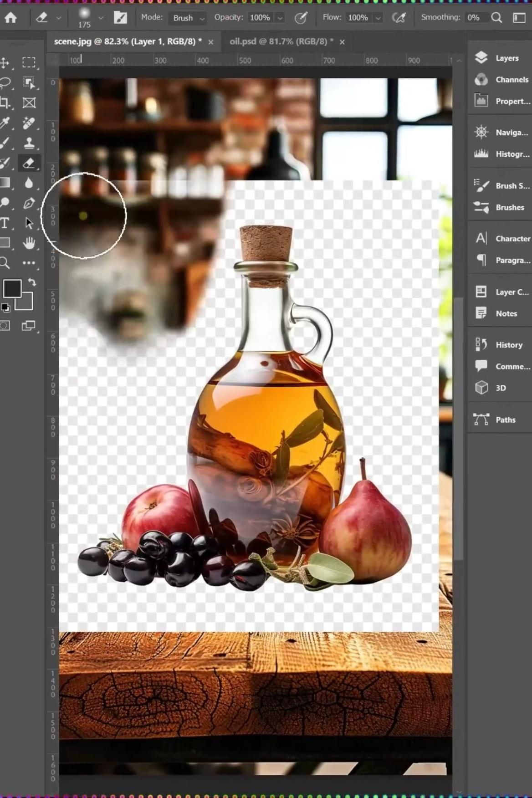Select the Spot Healing Brush tool
Viewport: 532px width, 798px height.
29,123
